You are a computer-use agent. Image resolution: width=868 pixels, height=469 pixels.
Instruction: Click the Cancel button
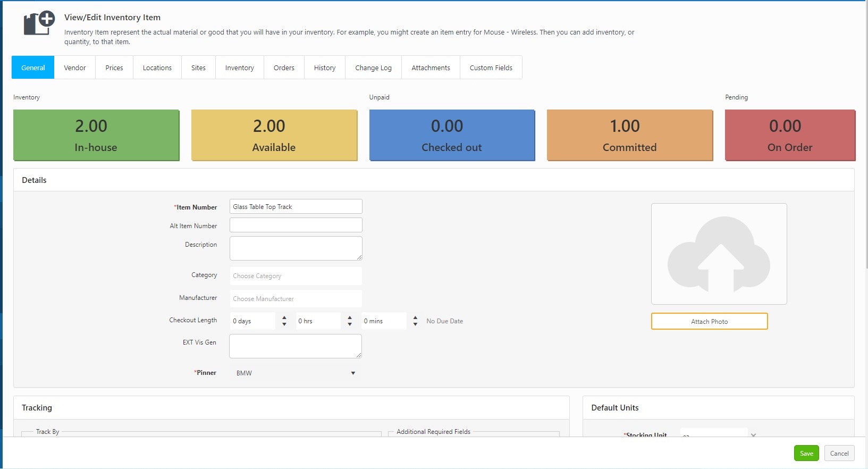click(x=839, y=454)
